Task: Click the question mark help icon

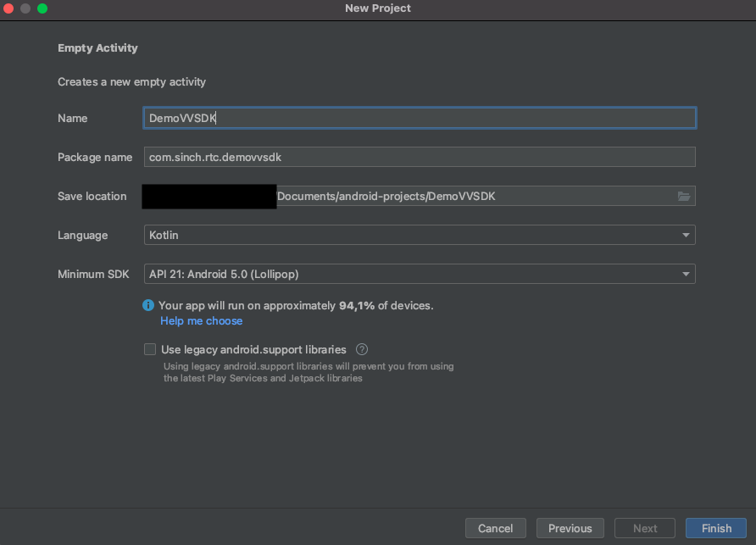Action: [362, 349]
